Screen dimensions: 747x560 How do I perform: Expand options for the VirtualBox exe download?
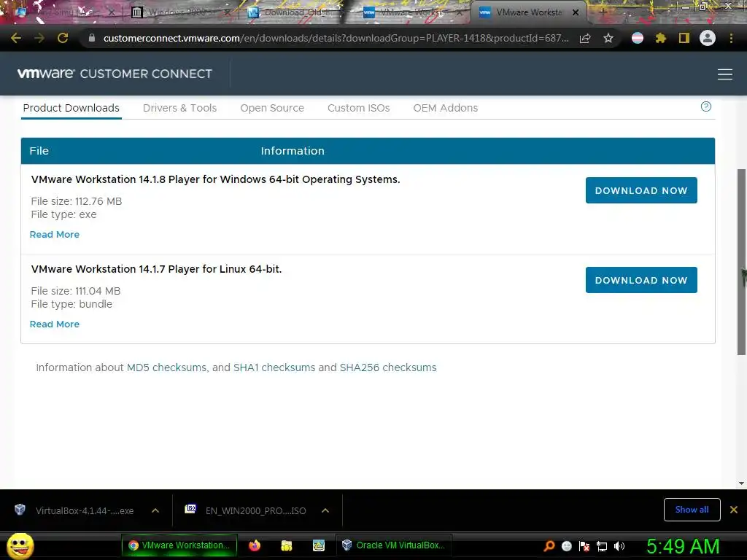[x=155, y=510]
